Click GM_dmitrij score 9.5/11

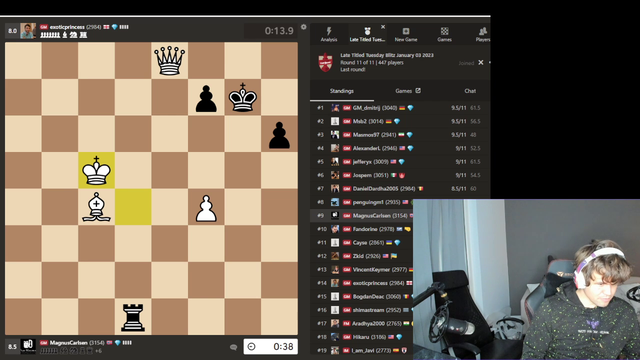458,108
